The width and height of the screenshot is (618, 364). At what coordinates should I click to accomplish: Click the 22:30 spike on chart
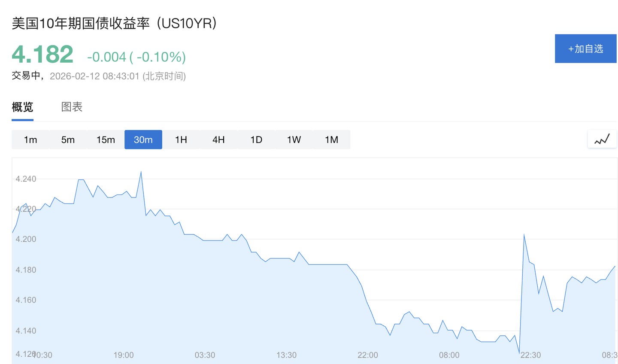point(524,235)
